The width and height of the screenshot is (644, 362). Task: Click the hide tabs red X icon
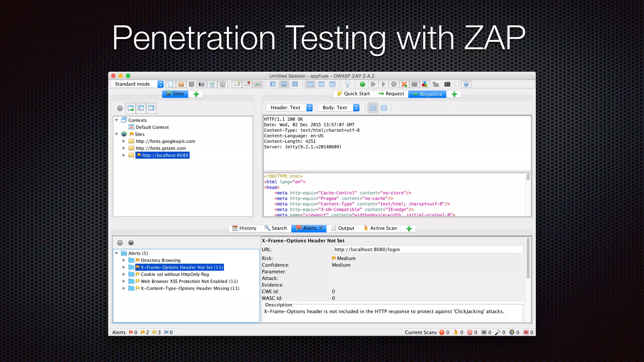247,84
